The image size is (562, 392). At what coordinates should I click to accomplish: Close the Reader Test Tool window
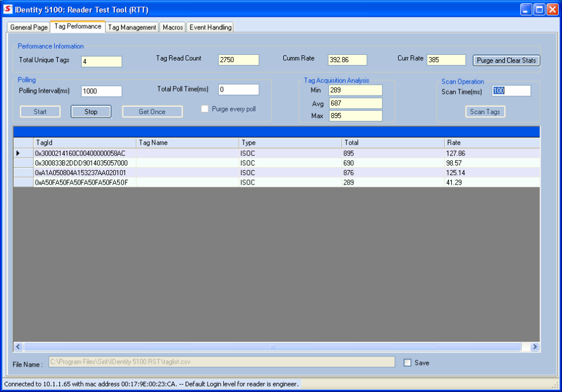(x=552, y=10)
